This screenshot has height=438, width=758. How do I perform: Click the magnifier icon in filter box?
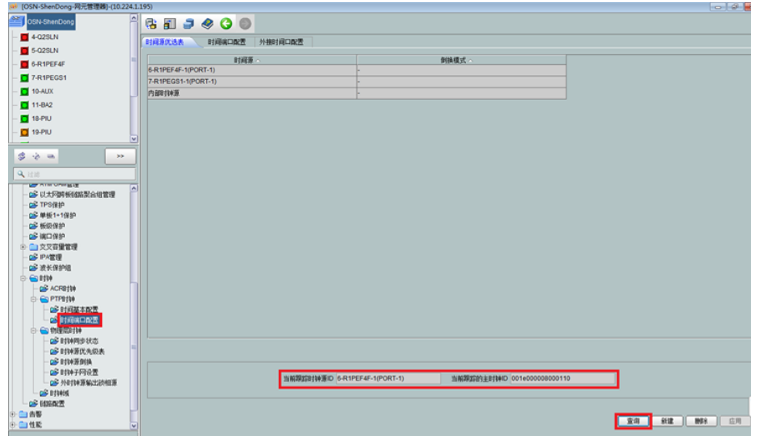tap(21, 174)
